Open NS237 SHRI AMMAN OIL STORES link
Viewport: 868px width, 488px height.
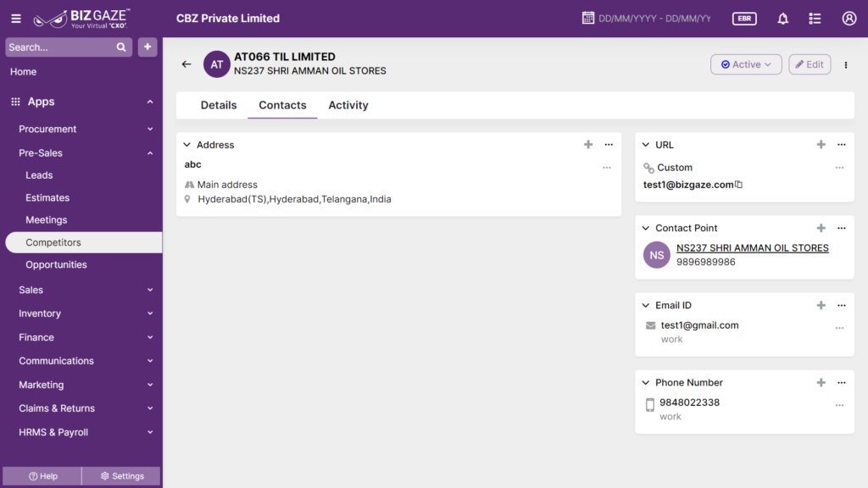(753, 248)
